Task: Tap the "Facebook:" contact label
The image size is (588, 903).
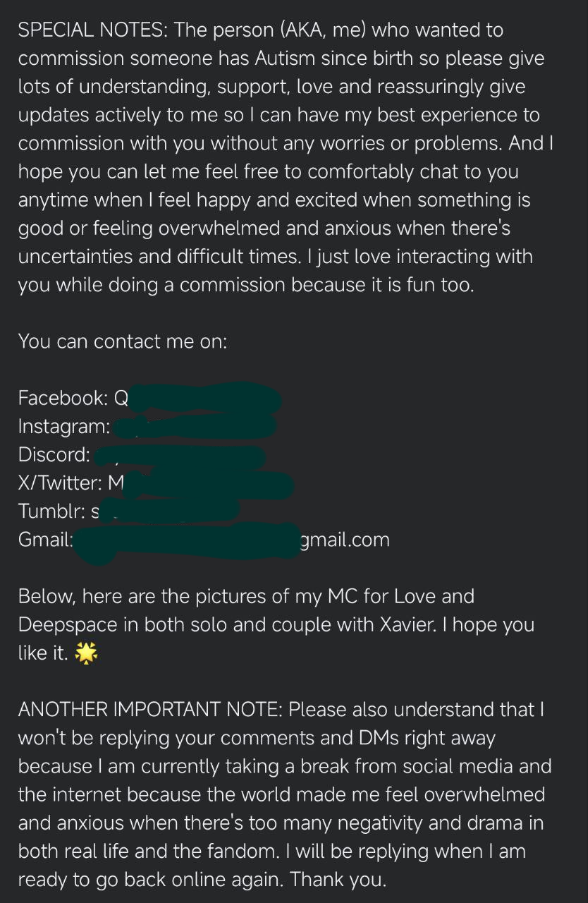Action: [x=63, y=398]
